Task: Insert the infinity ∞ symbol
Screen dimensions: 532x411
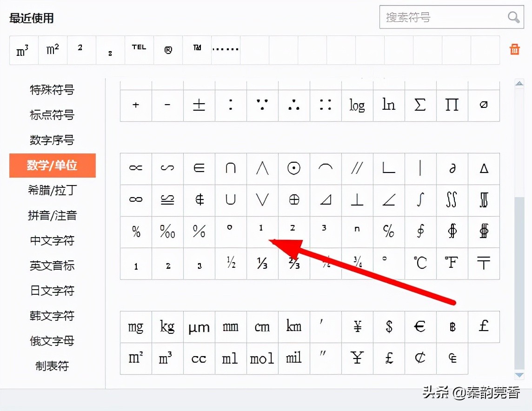Action: tap(136, 200)
